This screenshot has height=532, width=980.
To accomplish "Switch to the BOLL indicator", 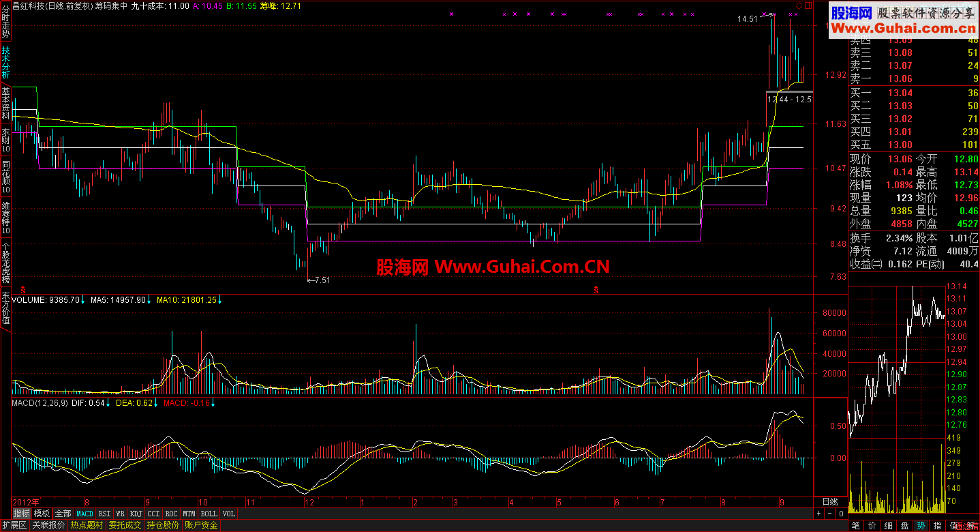I will (x=209, y=514).
